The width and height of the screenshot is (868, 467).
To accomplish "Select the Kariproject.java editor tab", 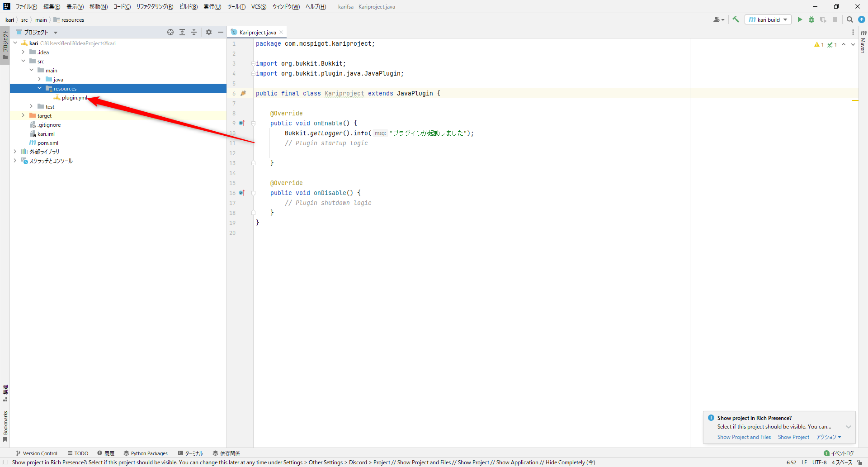I will [x=257, y=32].
